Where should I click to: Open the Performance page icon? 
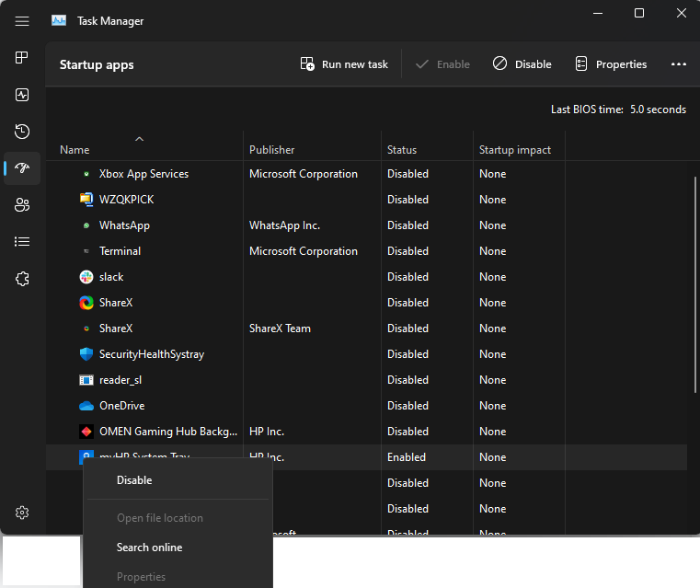point(22,95)
